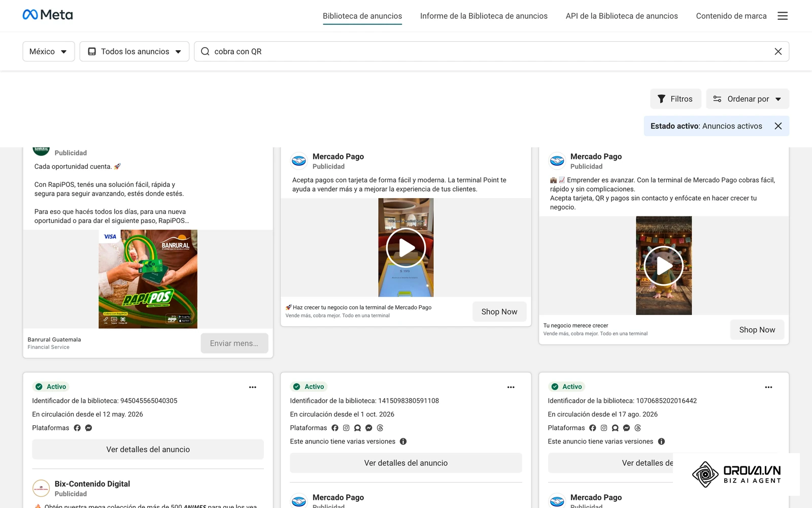This screenshot has height=508, width=812.
Task: Click Threads platform icon on ad 1415098380591108
Action: point(380,428)
